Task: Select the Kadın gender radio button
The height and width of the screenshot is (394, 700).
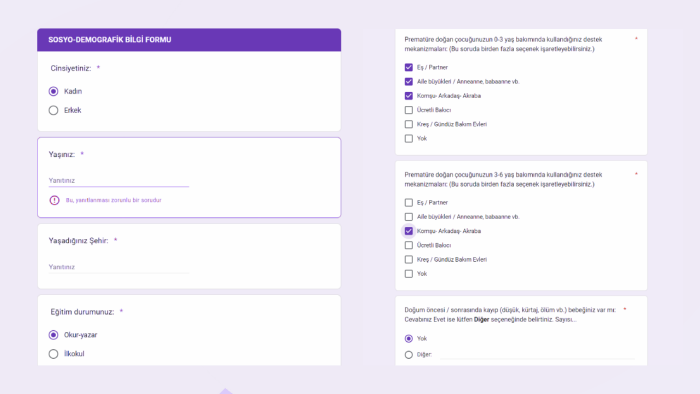Action: (54, 91)
